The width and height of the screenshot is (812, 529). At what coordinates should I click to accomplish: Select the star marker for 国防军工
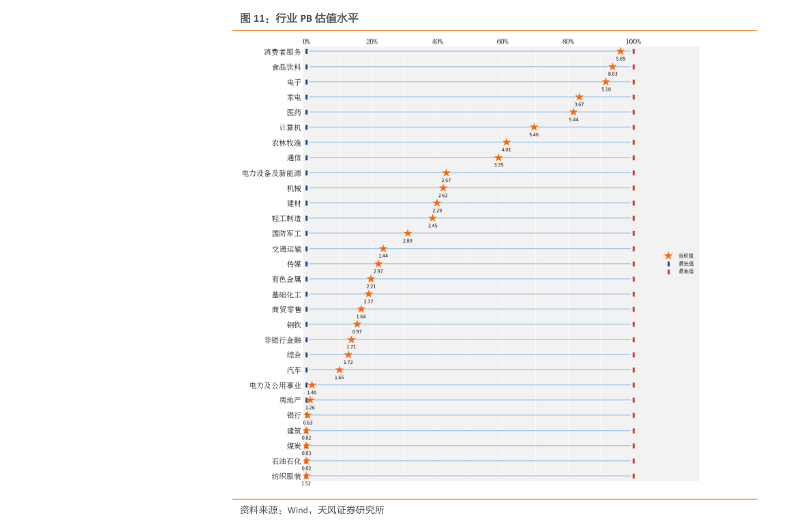pyautogui.click(x=408, y=233)
